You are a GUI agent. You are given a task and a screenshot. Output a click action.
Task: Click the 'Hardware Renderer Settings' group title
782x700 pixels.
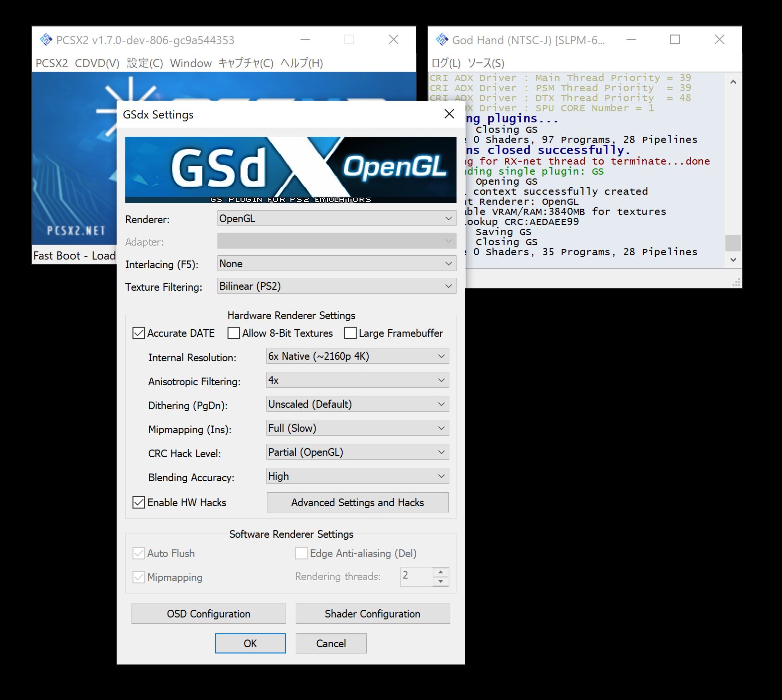[291, 315]
